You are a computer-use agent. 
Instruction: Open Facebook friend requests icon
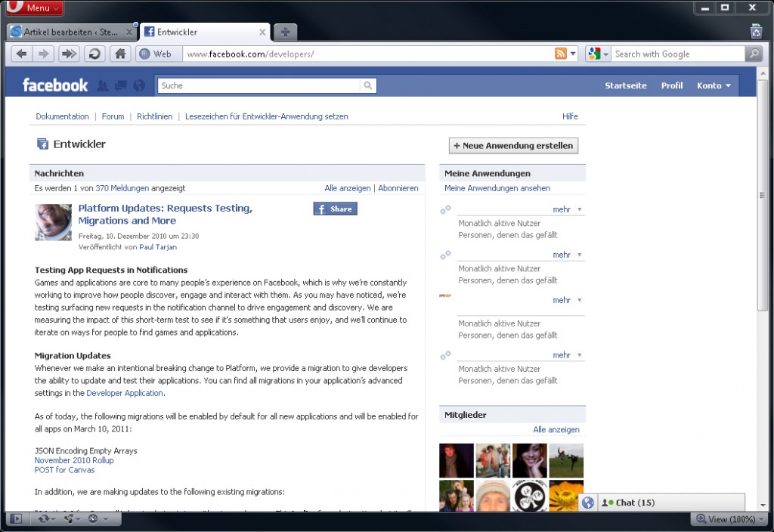[x=102, y=86]
